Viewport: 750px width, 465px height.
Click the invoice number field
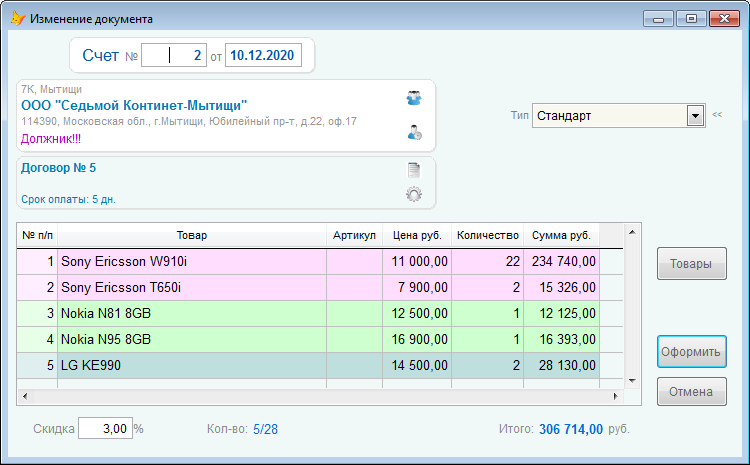point(174,55)
